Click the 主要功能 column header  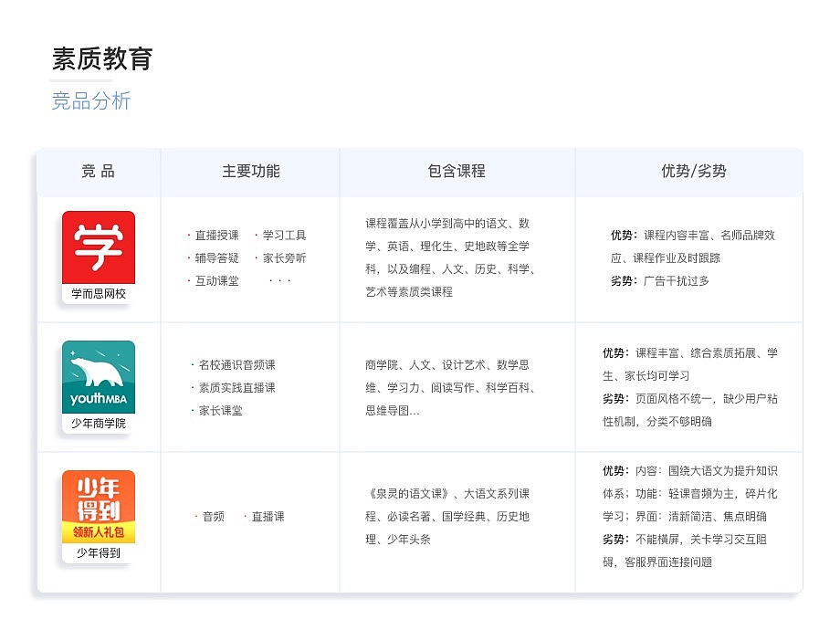tap(251, 172)
